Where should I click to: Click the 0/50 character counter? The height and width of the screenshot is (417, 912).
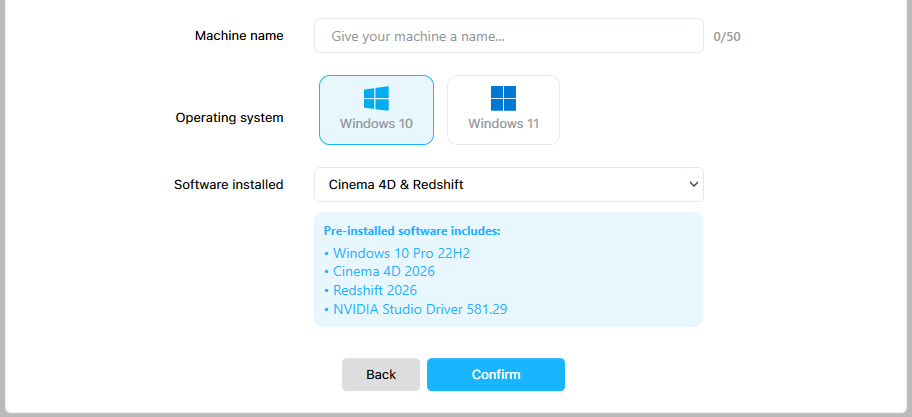tap(727, 37)
